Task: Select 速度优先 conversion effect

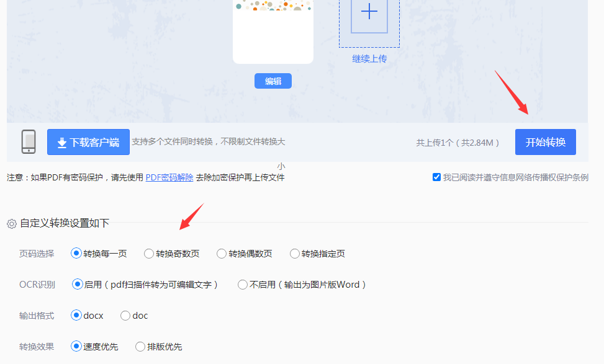Action: [x=76, y=346]
